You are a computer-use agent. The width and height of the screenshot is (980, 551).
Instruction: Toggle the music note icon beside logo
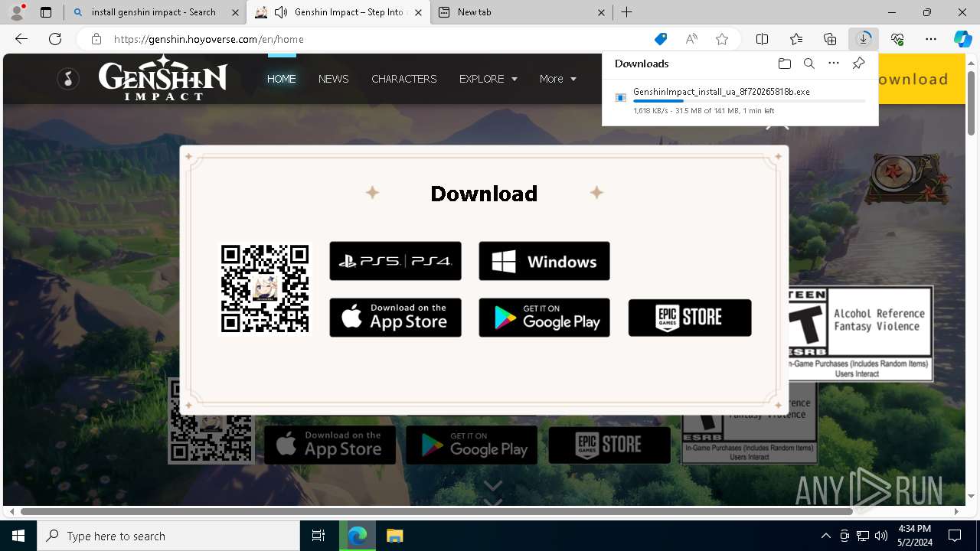(x=68, y=78)
